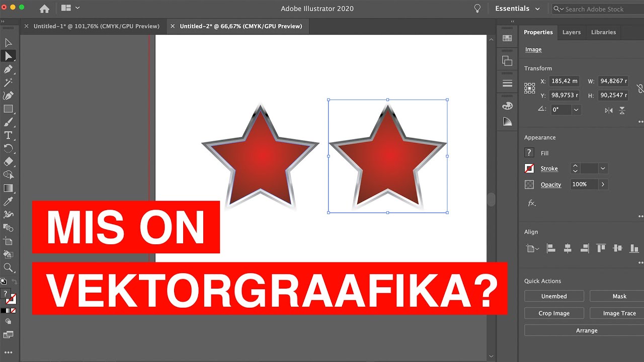The width and height of the screenshot is (644, 362).
Task: Toggle flip along horizontal axis
Action: coord(609,110)
